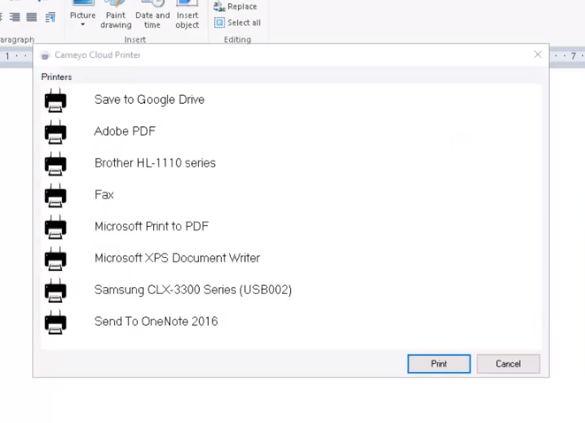Click the Adobe PDF printer icon

coord(56,132)
